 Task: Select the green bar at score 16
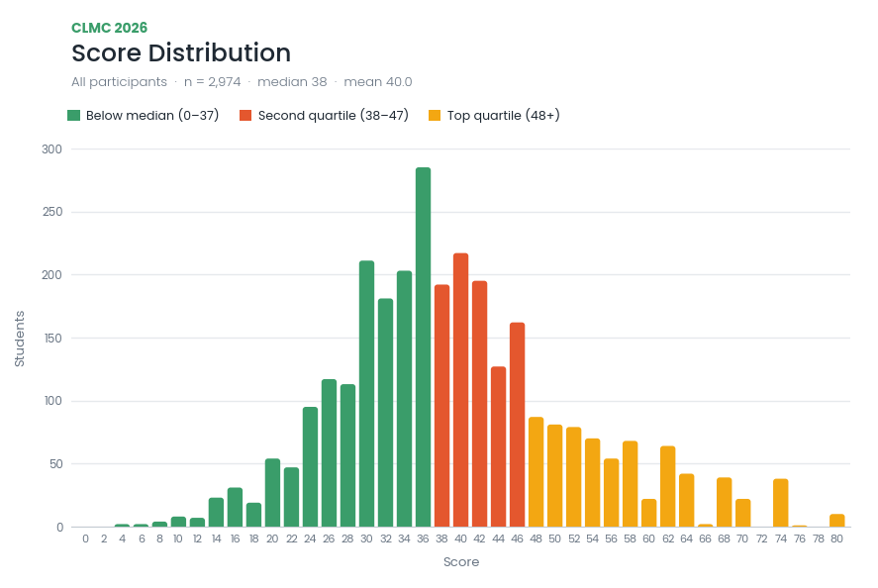tap(235, 508)
